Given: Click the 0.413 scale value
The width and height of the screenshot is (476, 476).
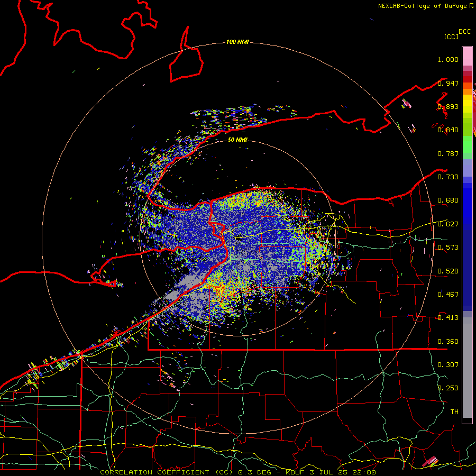Looking at the screenshot, I should tap(448, 318).
